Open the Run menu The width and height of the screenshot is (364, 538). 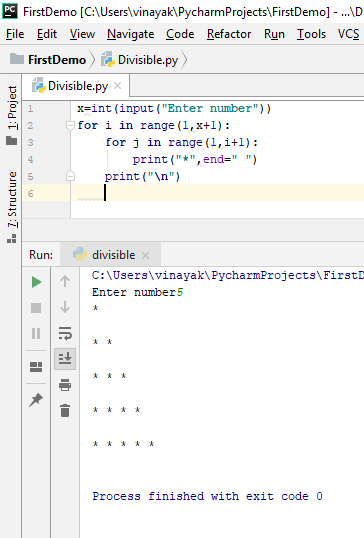click(x=274, y=34)
